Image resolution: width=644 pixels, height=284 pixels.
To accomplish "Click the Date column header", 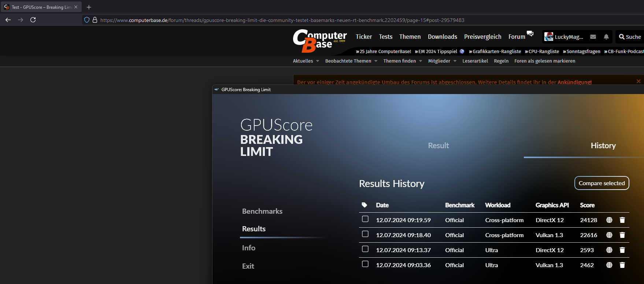I will (382, 205).
